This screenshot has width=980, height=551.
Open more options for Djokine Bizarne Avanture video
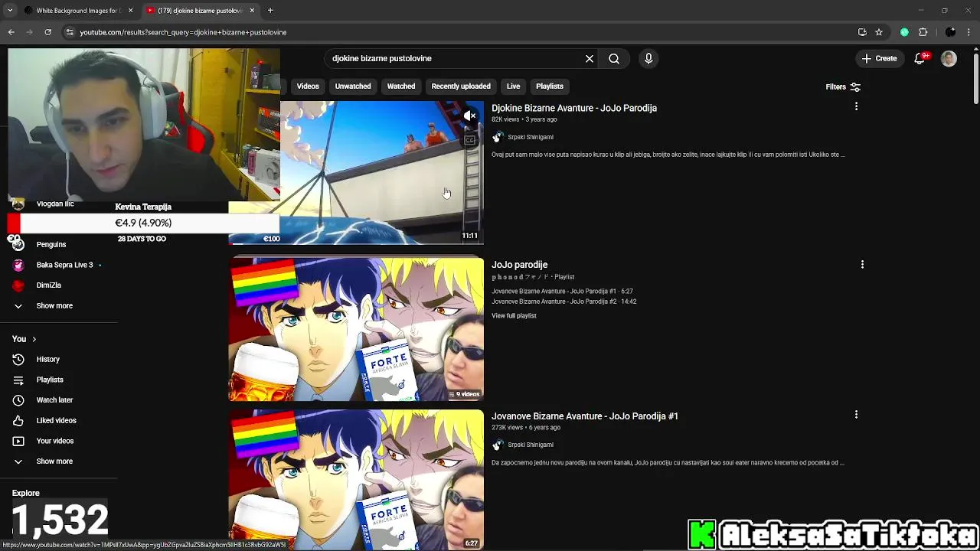pyautogui.click(x=856, y=106)
